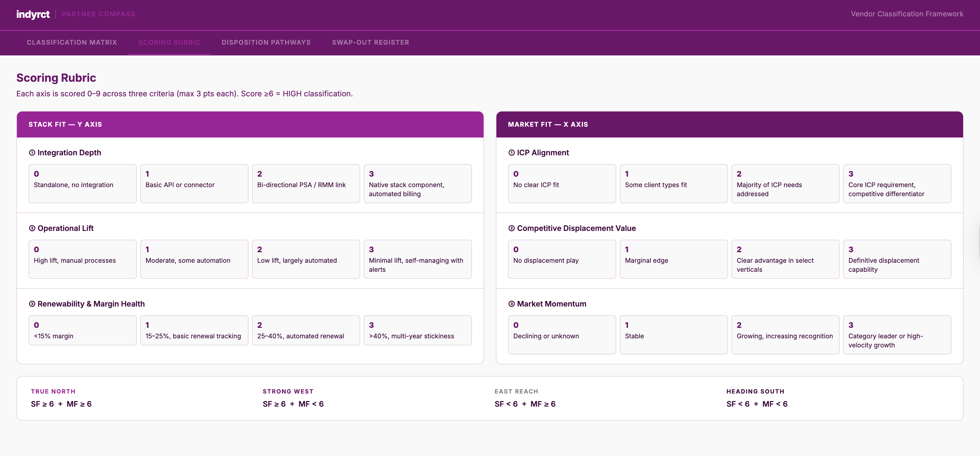Image resolution: width=980 pixels, height=456 pixels.
Task: Click the circled 1 Integration Depth icon
Action: 32,153
